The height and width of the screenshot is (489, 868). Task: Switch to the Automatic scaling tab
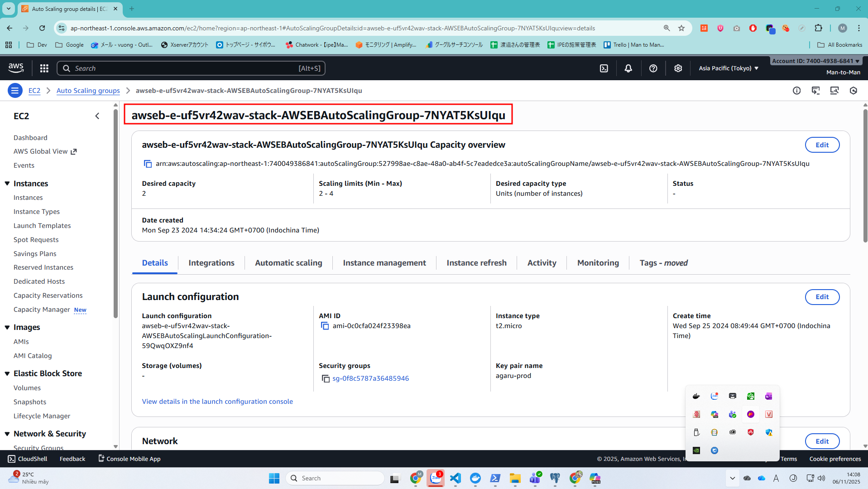[x=288, y=263]
